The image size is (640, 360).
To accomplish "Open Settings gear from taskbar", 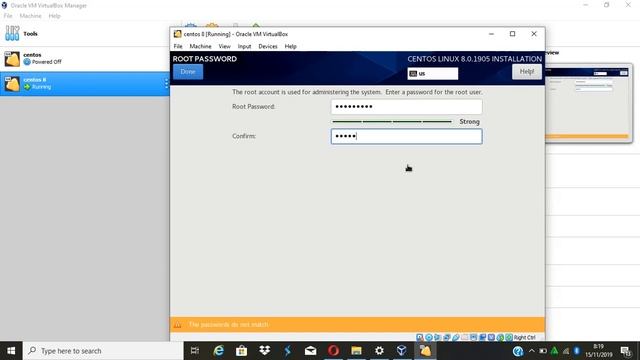I will [x=379, y=351].
